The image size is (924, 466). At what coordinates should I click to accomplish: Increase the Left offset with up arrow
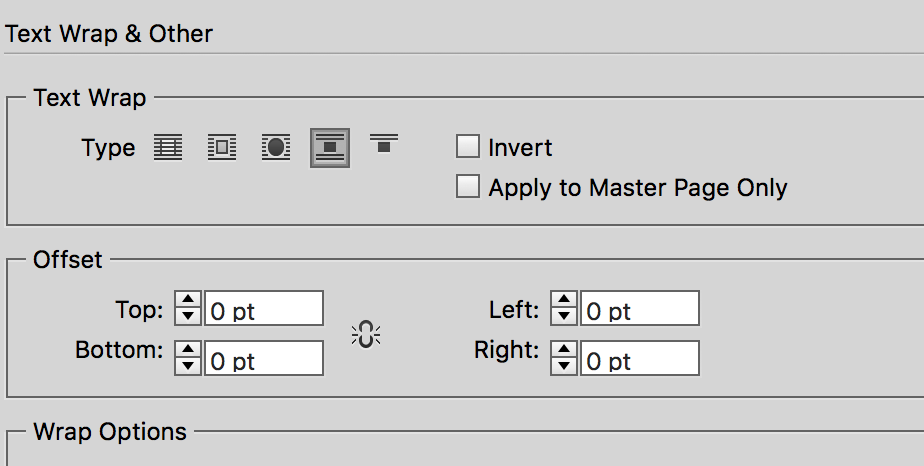[564, 302]
